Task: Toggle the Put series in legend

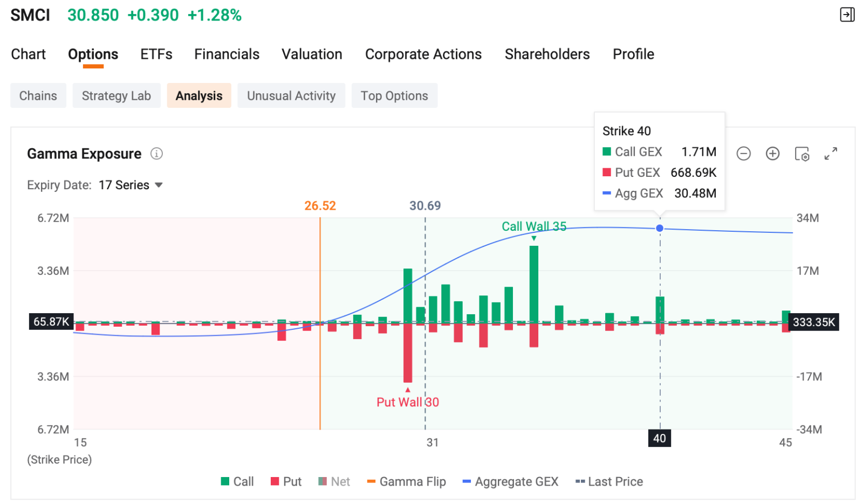Action: (x=286, y=481)
